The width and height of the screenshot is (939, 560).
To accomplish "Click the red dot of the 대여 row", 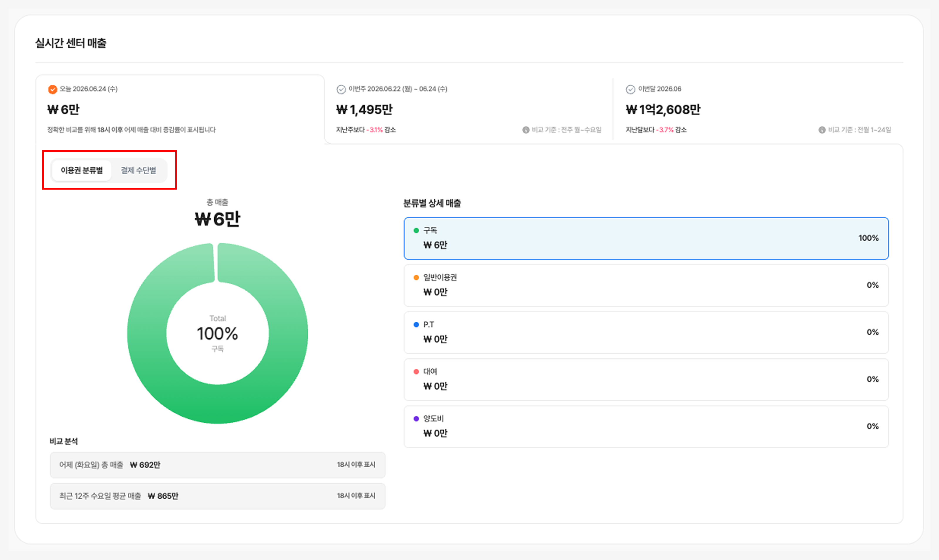I will point(416,372).
